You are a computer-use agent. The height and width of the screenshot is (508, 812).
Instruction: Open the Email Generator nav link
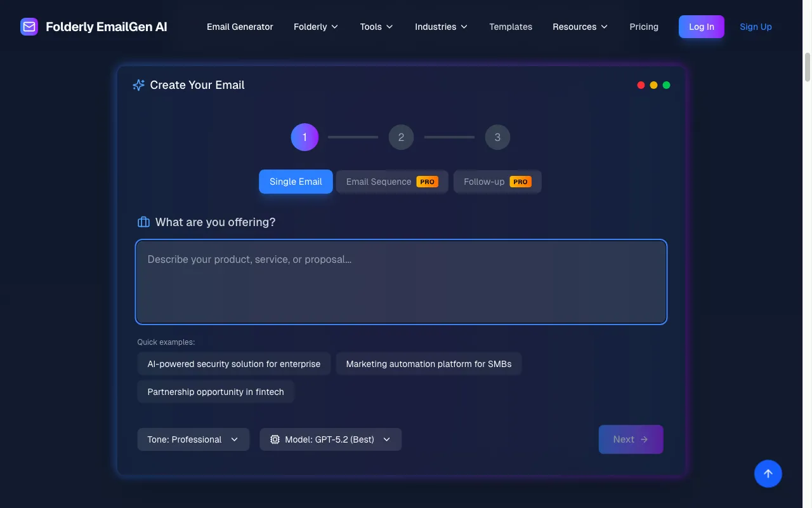(240, 27)
